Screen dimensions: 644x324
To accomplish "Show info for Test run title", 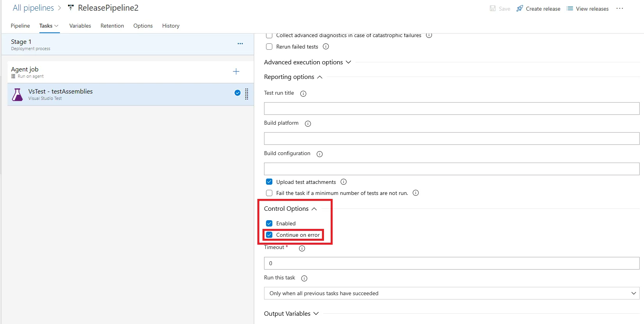I will click(303, 94).
